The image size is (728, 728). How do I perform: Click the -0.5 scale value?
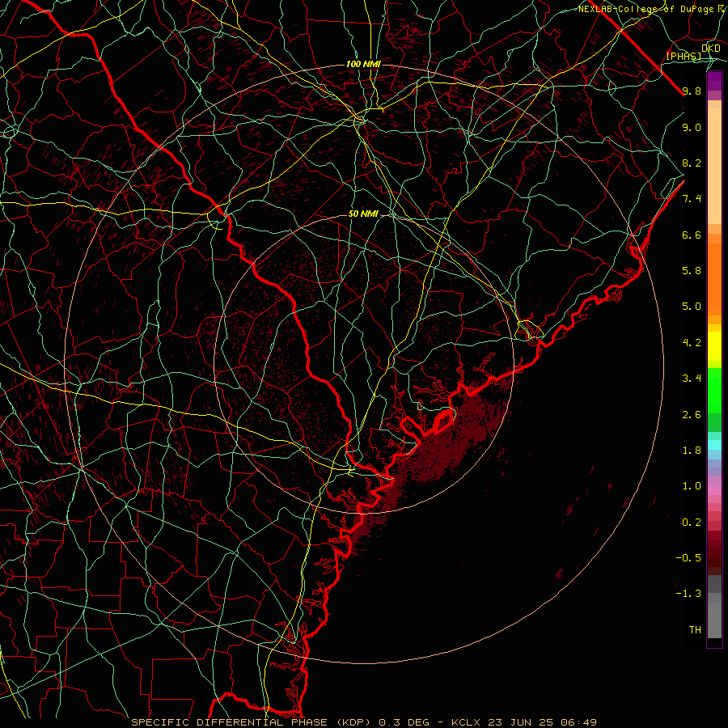click(688, 558)
